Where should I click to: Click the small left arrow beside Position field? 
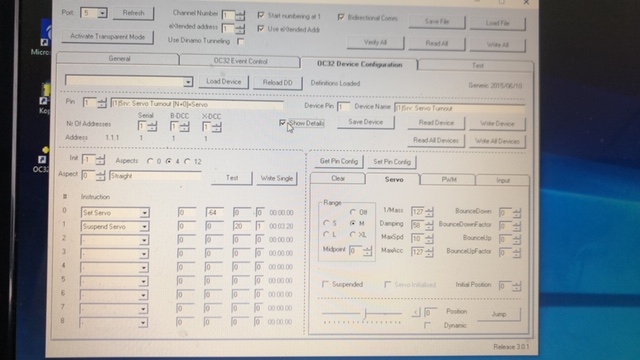click(416, 312)
